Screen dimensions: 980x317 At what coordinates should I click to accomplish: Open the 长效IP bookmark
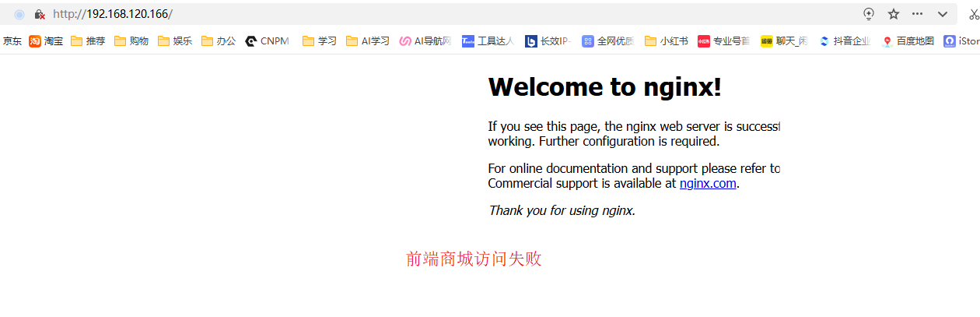(x=548, y=41)
